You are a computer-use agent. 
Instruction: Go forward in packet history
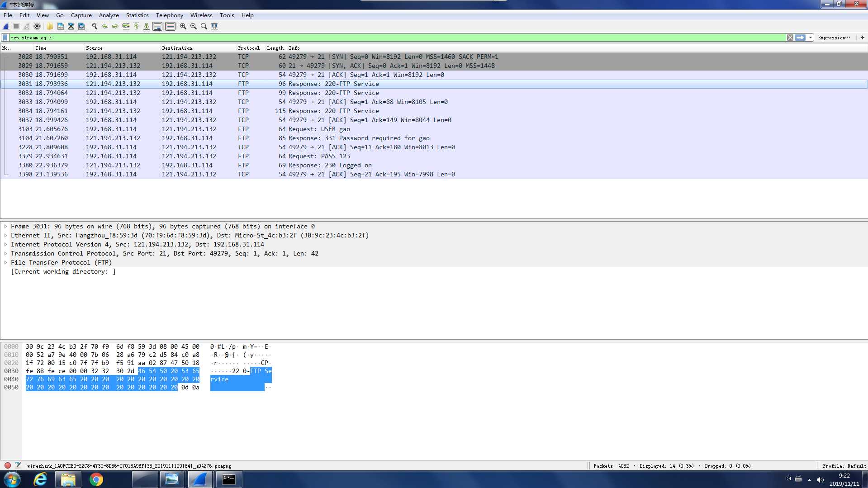point(115,26)
